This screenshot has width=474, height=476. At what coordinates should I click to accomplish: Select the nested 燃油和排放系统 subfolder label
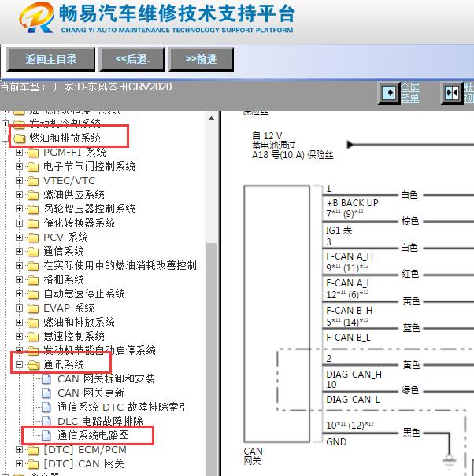pos(79,322)
